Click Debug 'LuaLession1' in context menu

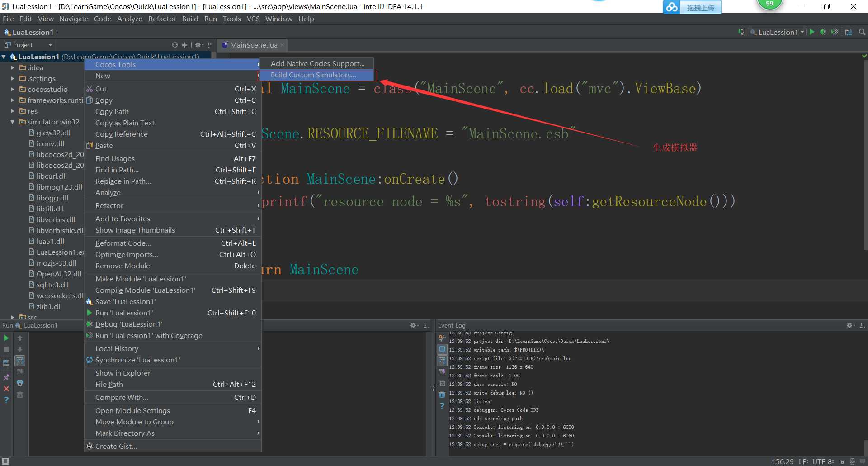[173, 324]
